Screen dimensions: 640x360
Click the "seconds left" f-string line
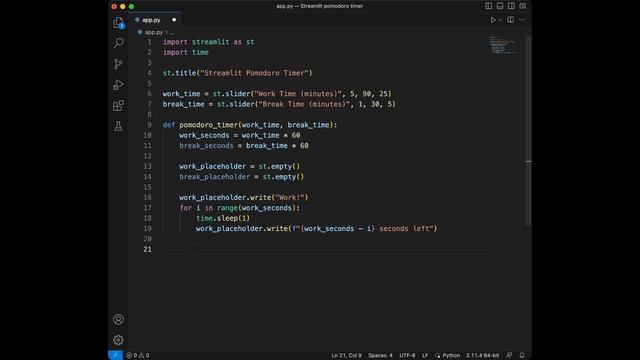[316, 229]
